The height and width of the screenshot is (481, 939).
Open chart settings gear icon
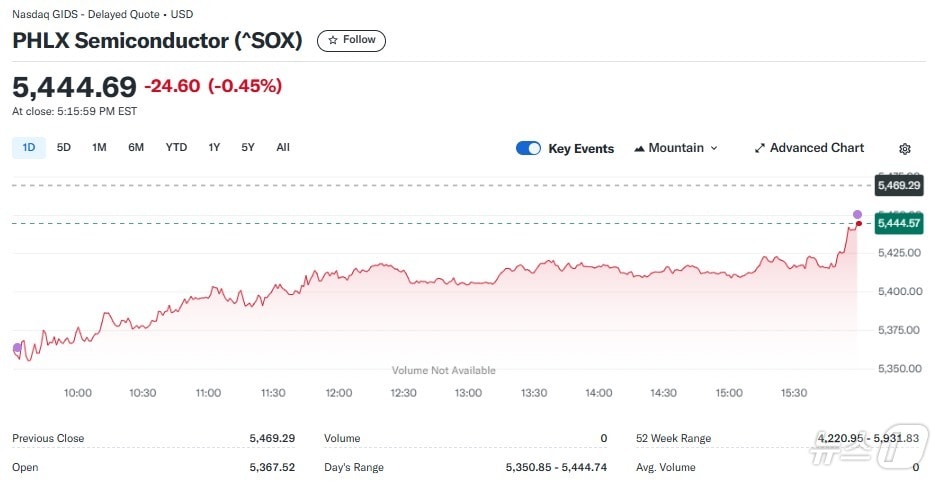[905, 149]
